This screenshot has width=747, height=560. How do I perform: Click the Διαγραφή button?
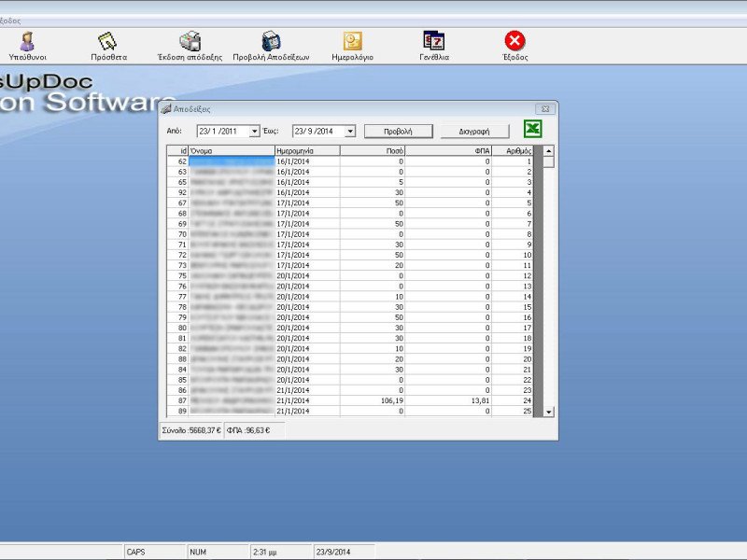tap(474, 131)
